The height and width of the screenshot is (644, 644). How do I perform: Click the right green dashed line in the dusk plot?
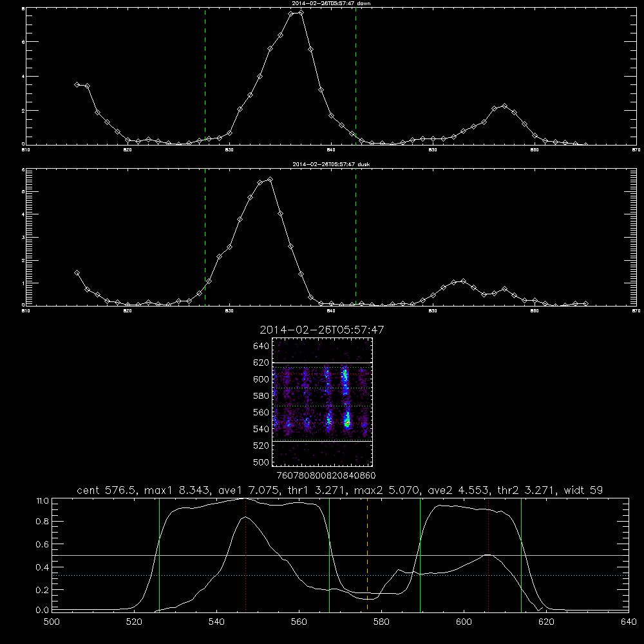(x=355, y=238)
